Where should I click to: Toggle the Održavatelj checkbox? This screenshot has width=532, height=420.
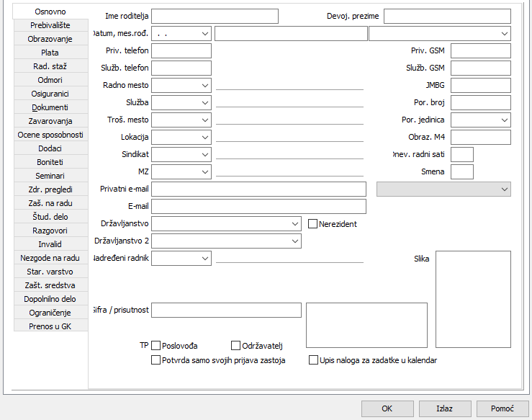235,345
